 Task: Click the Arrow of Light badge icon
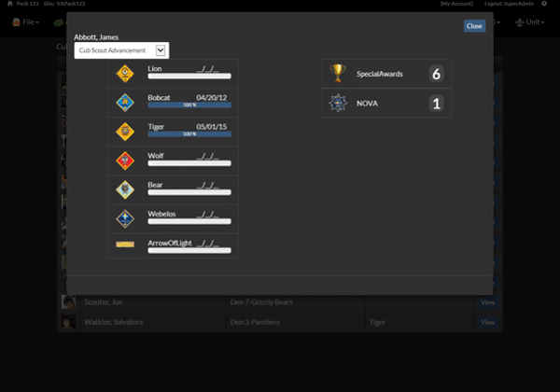[x=125, y=245]
